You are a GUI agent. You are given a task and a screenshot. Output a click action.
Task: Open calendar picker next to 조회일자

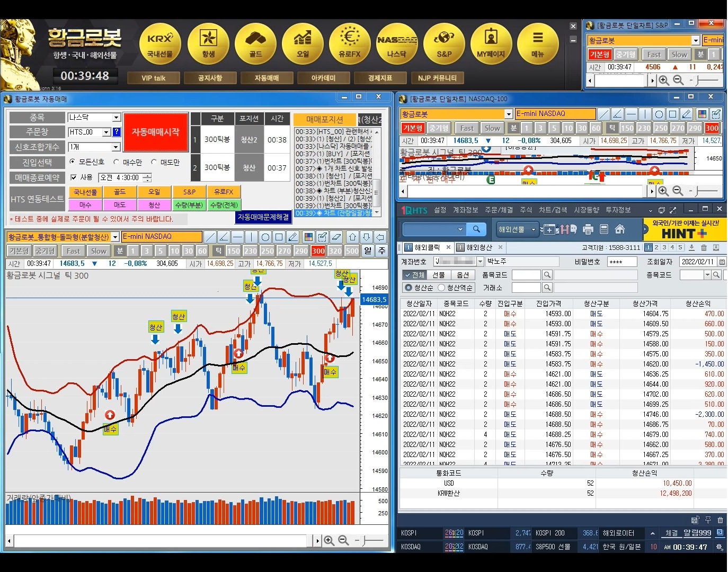(x=722, y=262)
